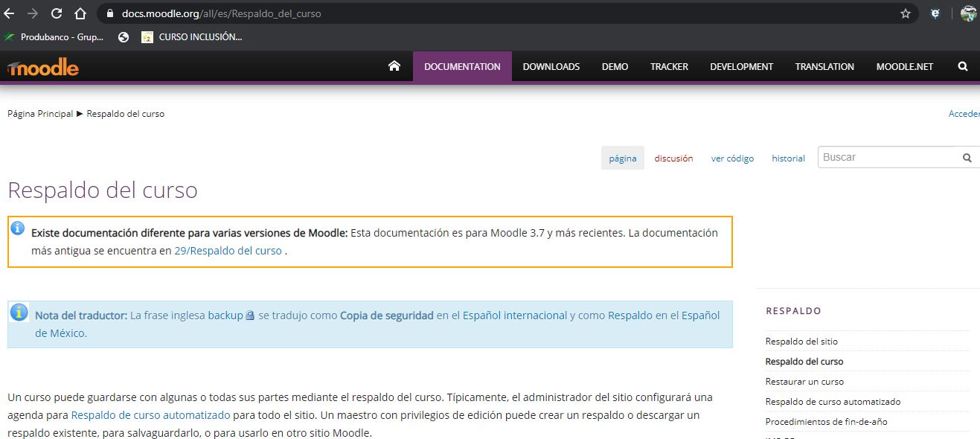
Task: Click the Moodle logo
Action: pyautogui.click(x=42, y=66)
